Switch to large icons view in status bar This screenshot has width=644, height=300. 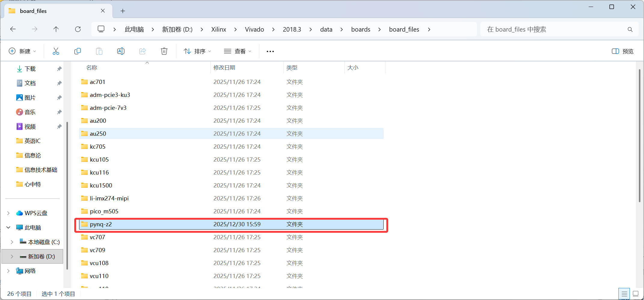pyautogui.click(x=636, y=294)
